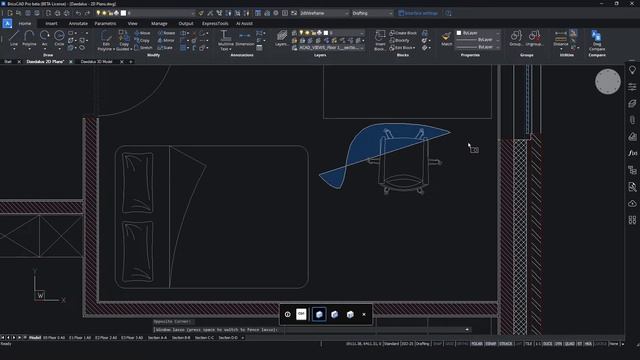This screenshot has width=640, height=360.
Task: Open the settings sliders panel in right sidebar
Action: (x=632, y=87)
